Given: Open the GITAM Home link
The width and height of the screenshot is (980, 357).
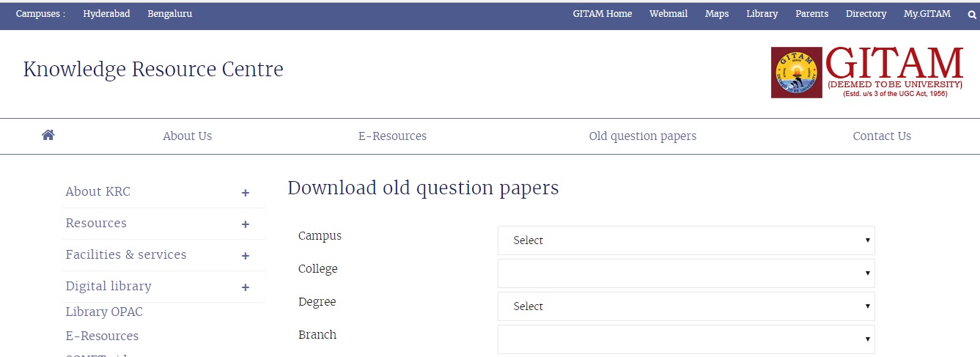Looking at the screenshot, I should (x=603, y=14).
